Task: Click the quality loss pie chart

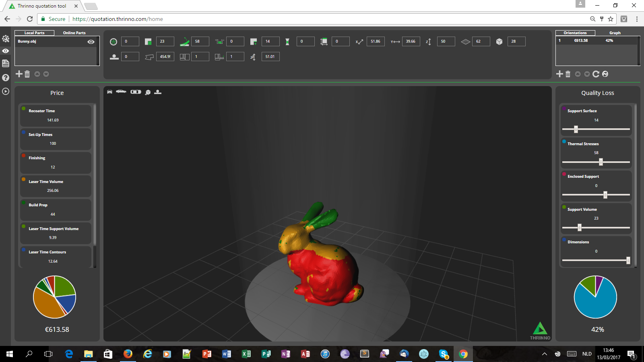Action: (x=595, y=297)
